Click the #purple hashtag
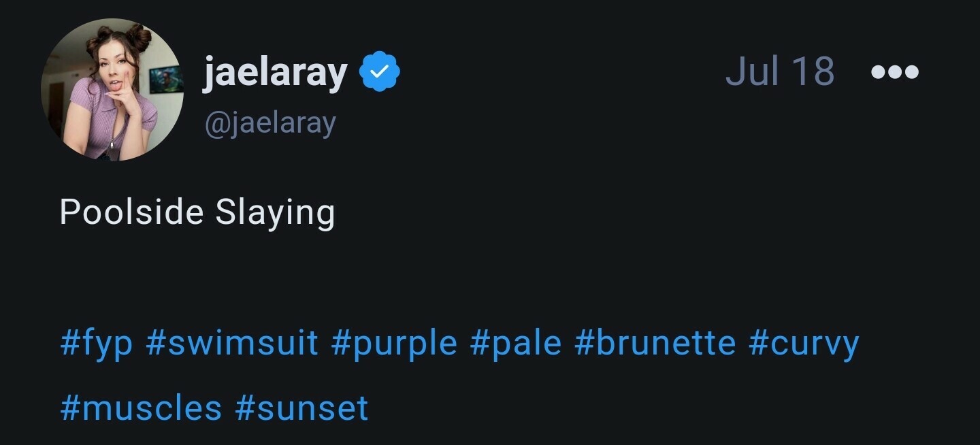Image resolution: width=980 pixels, height=445 pixels. point(394,343)
